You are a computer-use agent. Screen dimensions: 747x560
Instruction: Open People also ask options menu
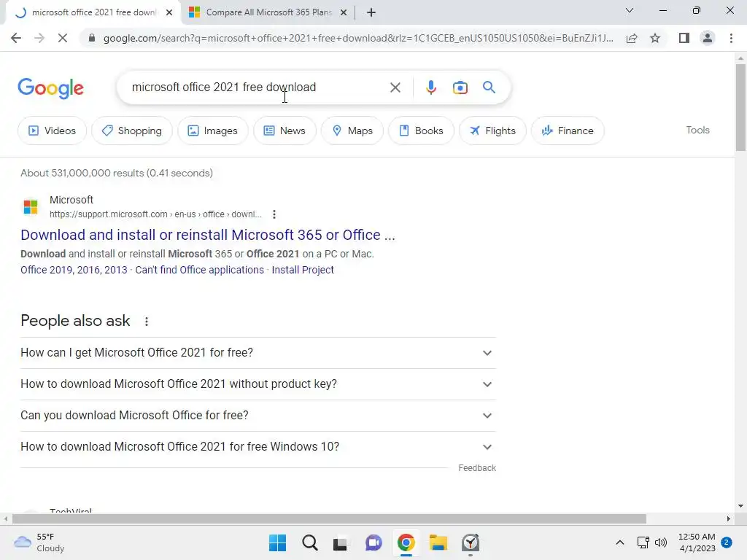click(146, 322)
